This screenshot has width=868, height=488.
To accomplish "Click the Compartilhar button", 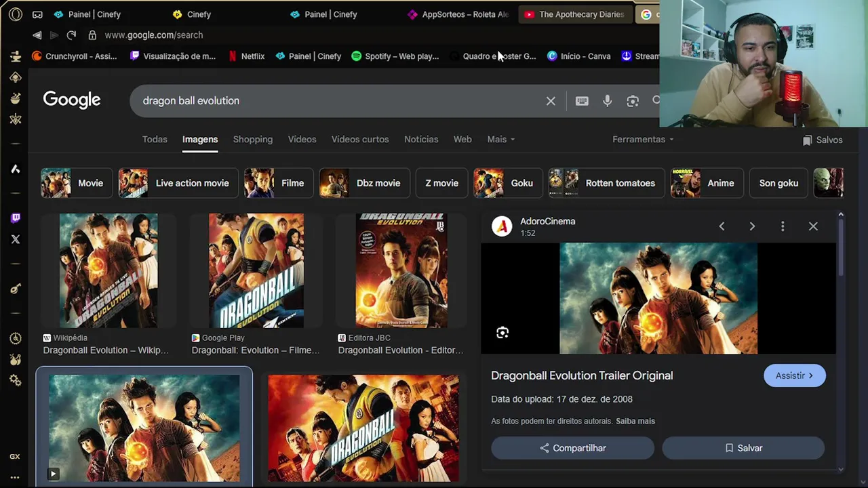I will (x=572, y=448).
